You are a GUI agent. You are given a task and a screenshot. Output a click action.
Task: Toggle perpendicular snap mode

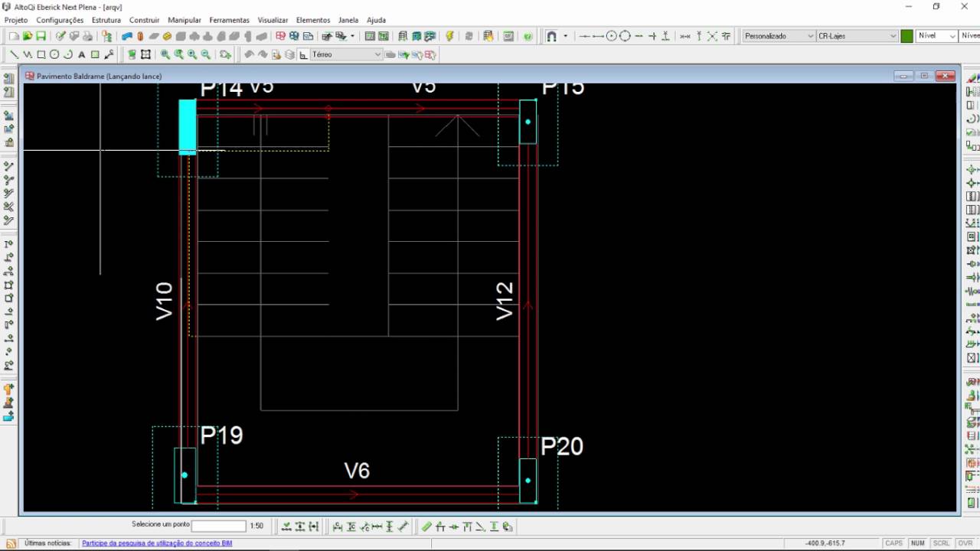pyautogui.click(x=666, y=36)
